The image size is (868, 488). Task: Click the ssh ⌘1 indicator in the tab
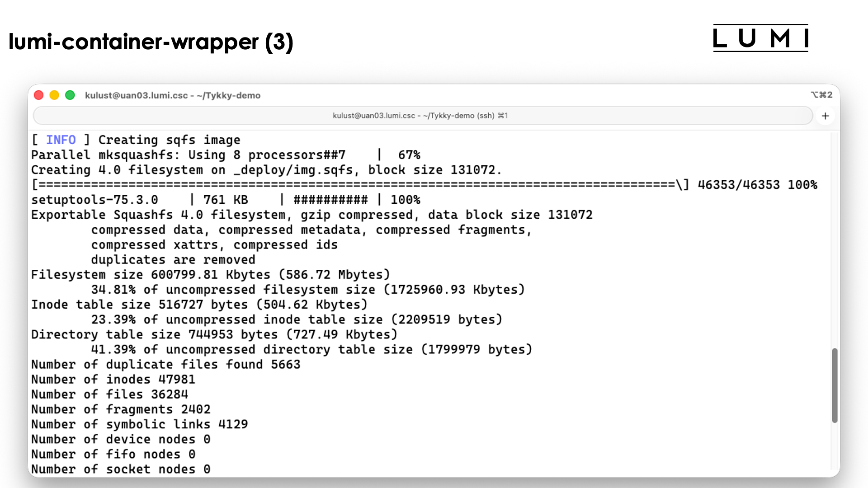point(502,116)
